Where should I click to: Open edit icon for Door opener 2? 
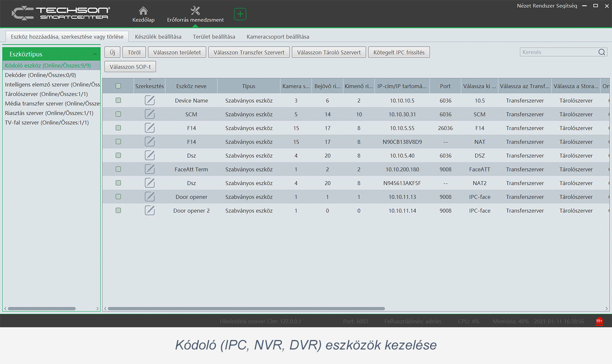pos(150,211)
